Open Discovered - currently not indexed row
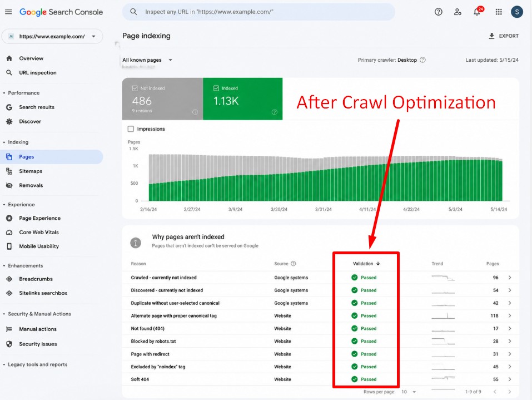The width and height of the screenshot is (532, 400). click(321, 290)
